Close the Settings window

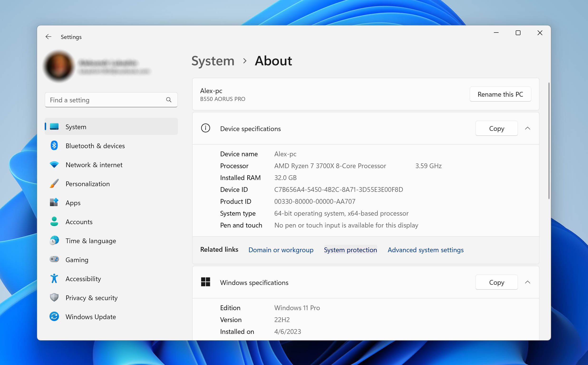pos(540,33)
